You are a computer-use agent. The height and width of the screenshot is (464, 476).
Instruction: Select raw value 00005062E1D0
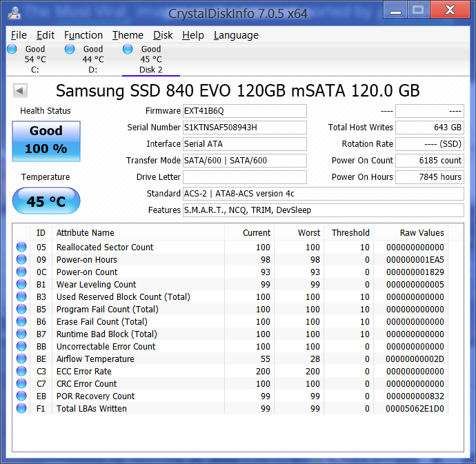tap(415, 409)
